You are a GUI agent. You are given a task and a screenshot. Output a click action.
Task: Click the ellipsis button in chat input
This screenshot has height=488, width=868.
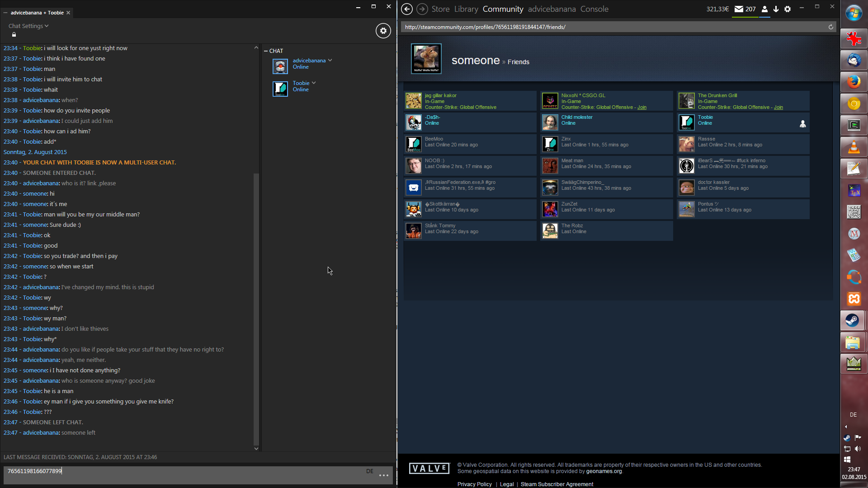(x=383, y=475)
